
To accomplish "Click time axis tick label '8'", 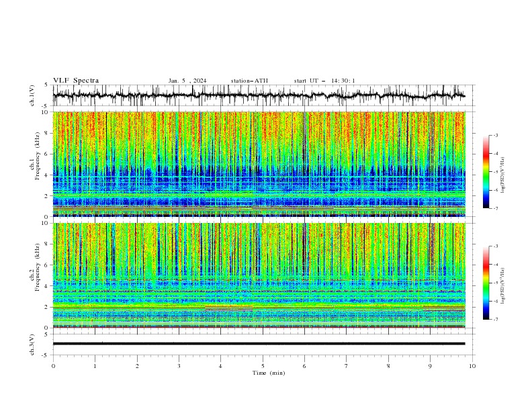I will tap(388, 366).
